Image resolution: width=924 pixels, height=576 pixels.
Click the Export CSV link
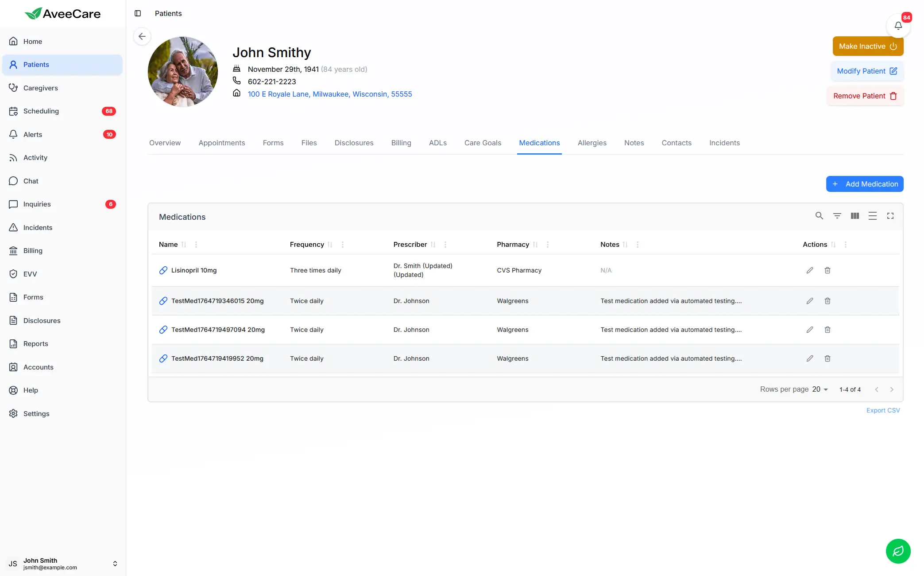pos(883,410)
